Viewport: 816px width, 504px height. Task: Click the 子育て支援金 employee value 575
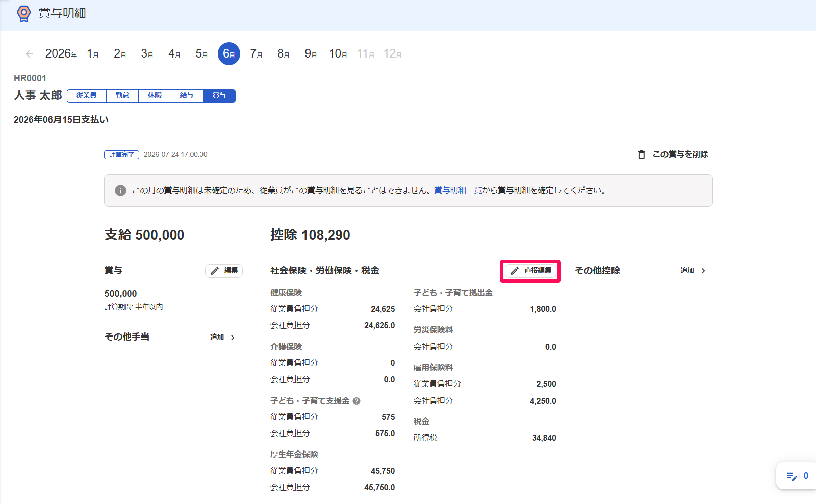(388, 417)
